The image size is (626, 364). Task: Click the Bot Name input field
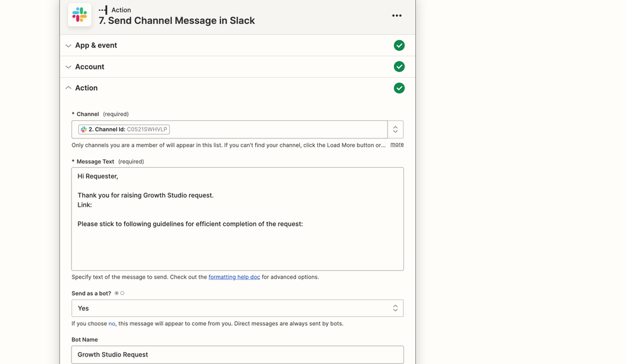click(x=238, y=355)
